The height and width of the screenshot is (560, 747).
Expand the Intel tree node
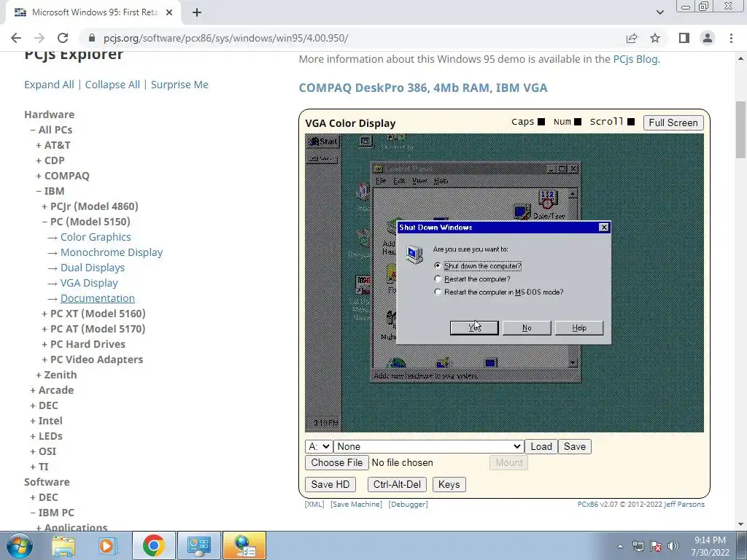[46, 421]
